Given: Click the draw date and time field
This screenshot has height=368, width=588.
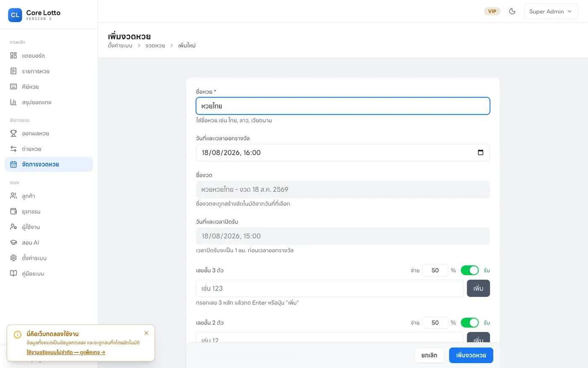Looking at the screenshot, I should (343, 153).
